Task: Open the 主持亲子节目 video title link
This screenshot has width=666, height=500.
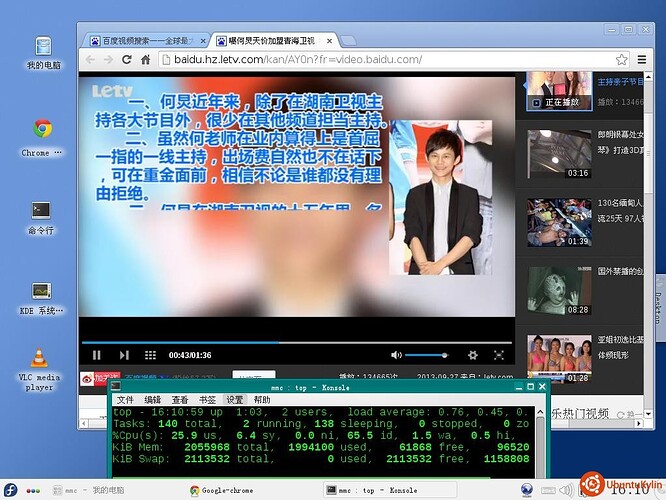Action: click(x=620, y=82)
